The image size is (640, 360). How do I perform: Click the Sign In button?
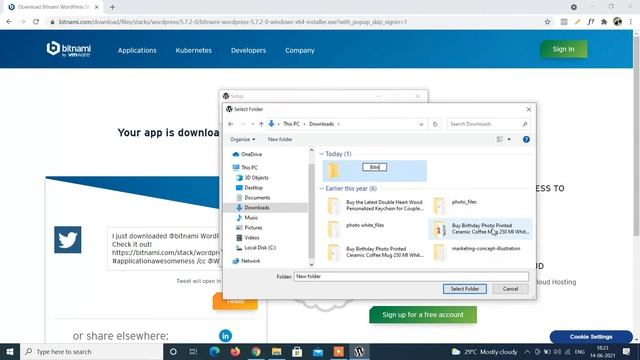[x=563, y=49]
